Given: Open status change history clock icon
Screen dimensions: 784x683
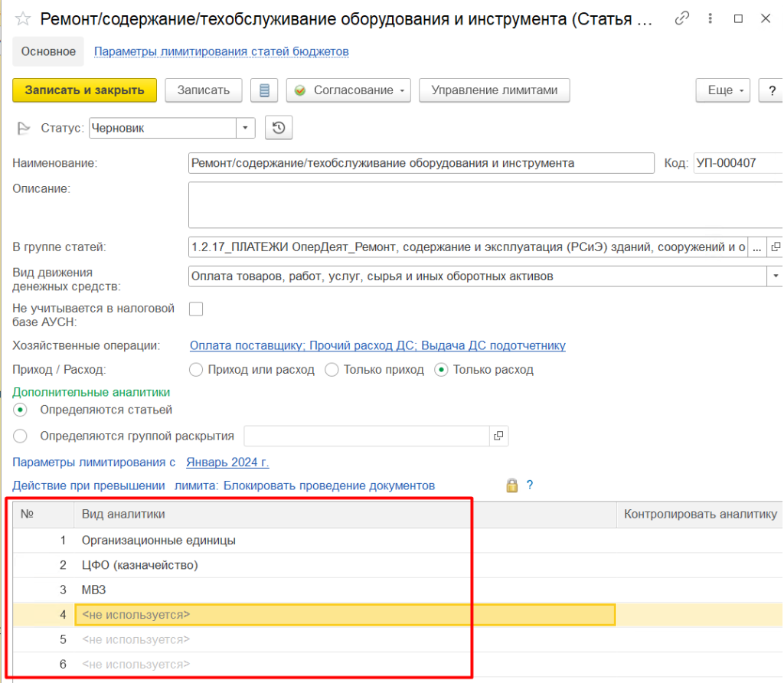Looking at the screenshot, I should point(279,129).
